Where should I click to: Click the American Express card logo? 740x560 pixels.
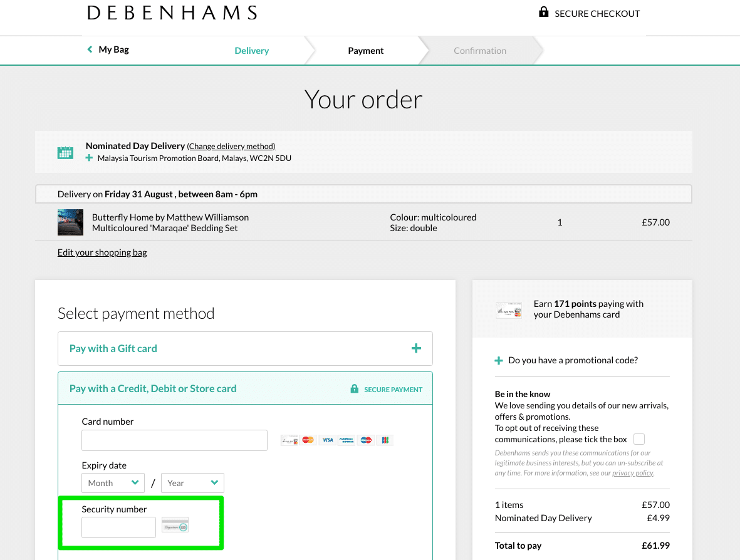(x=347, y=440)
